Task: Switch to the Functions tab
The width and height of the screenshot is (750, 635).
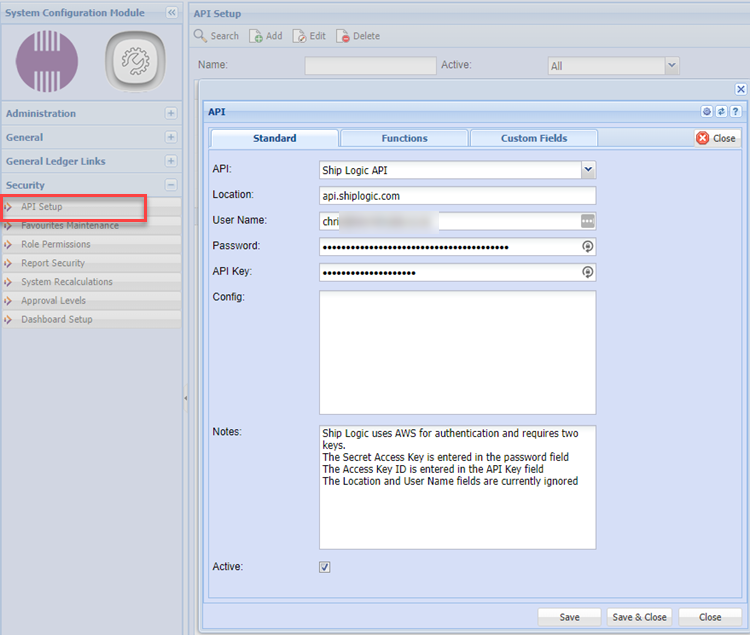Action: point(404,138)
